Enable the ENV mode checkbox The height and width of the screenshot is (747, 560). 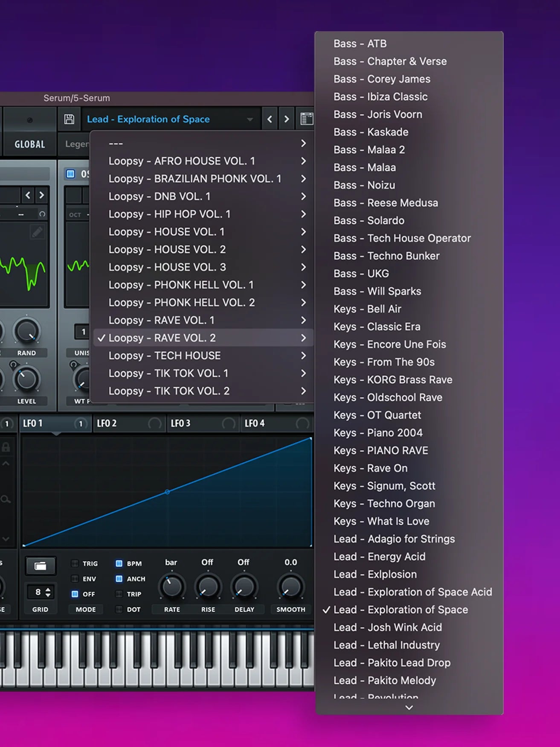(75, 579)
